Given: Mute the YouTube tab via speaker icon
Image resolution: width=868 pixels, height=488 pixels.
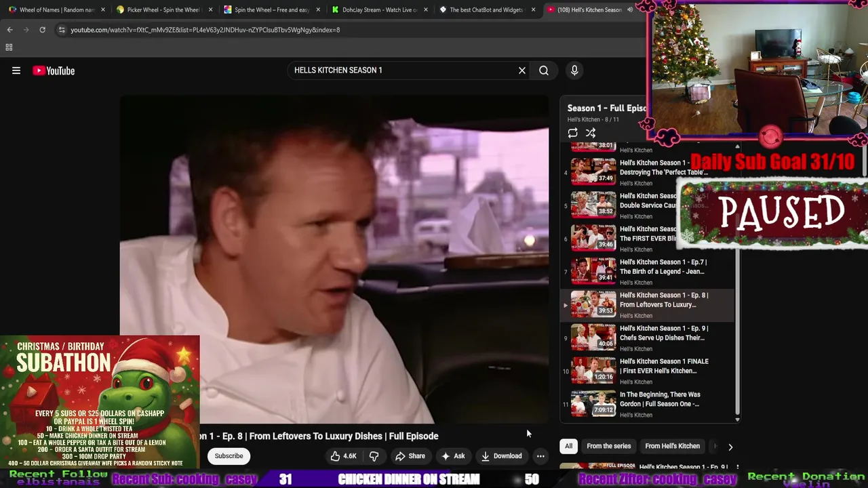Looking at the screenshot, I should [630, 9].
